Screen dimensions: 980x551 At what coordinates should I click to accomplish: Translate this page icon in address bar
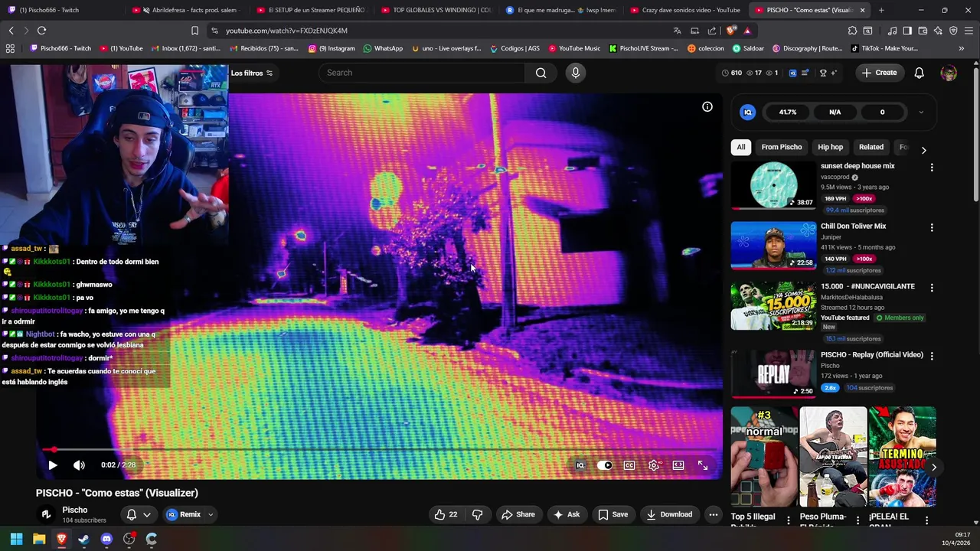pos(677,31)
